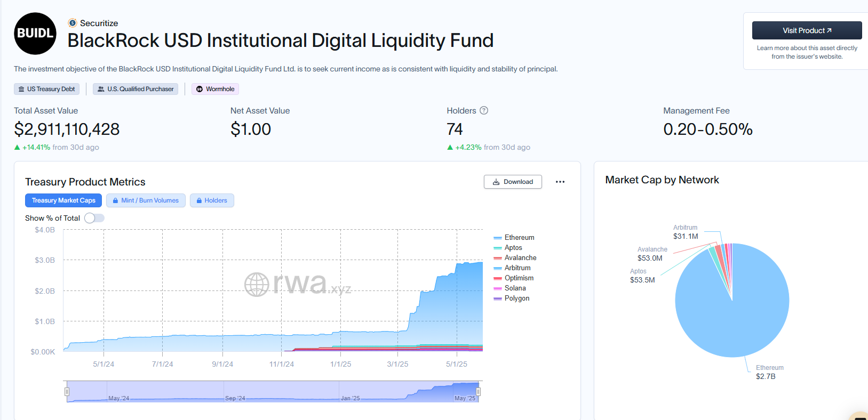
Task: Click the rwa.xyz globe watermark logo
Action: 257,285
